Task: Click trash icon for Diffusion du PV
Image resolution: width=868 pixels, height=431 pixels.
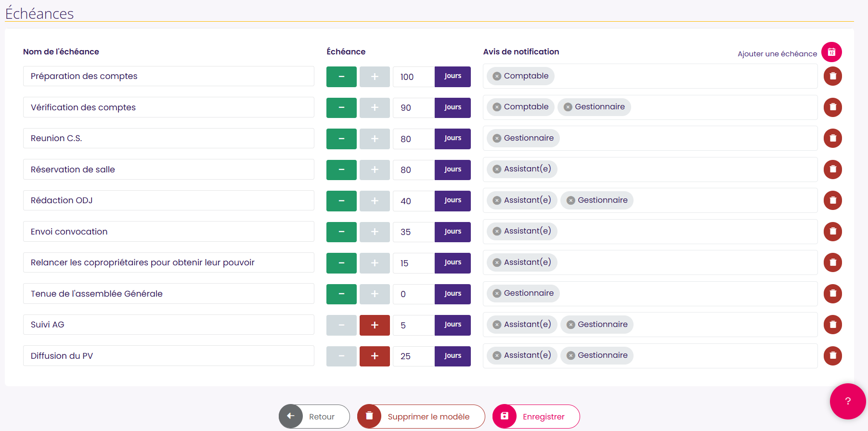Action: [832, 356]
